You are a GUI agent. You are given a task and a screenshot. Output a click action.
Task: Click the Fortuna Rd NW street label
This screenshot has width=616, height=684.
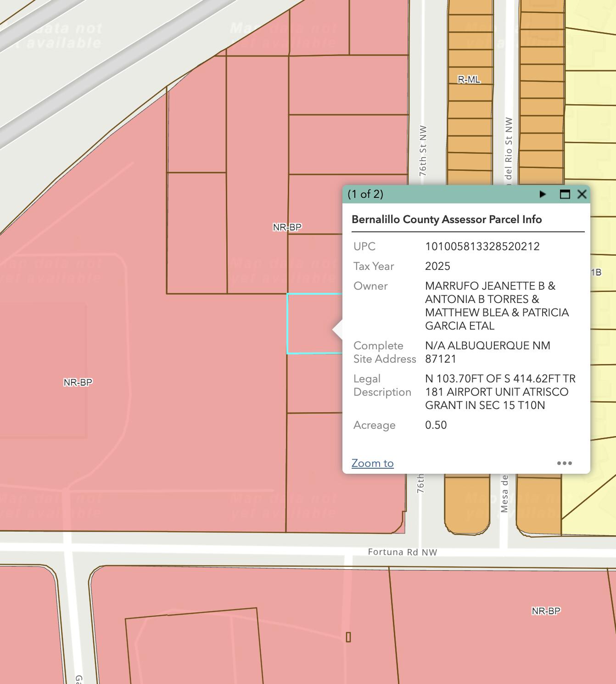[x=402, y=552]
